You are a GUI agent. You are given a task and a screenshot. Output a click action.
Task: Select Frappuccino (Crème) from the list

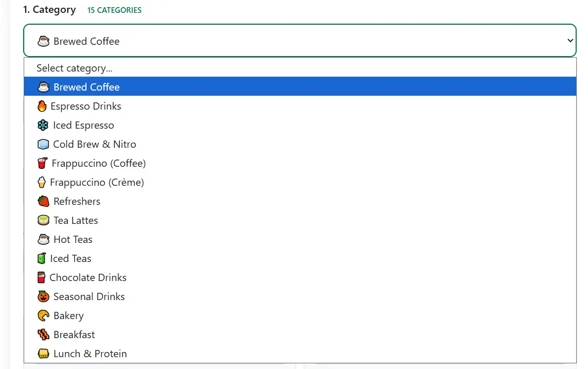[97, 182]
